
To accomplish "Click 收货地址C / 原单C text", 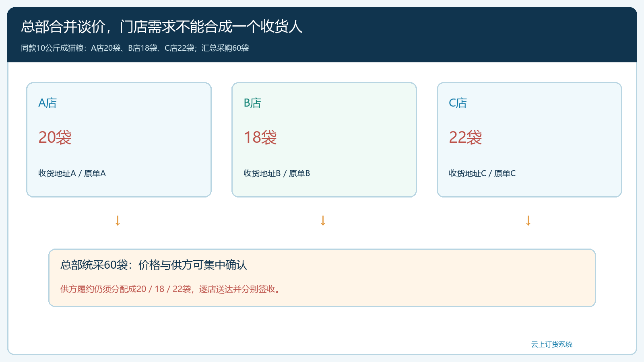I will 482,173.
